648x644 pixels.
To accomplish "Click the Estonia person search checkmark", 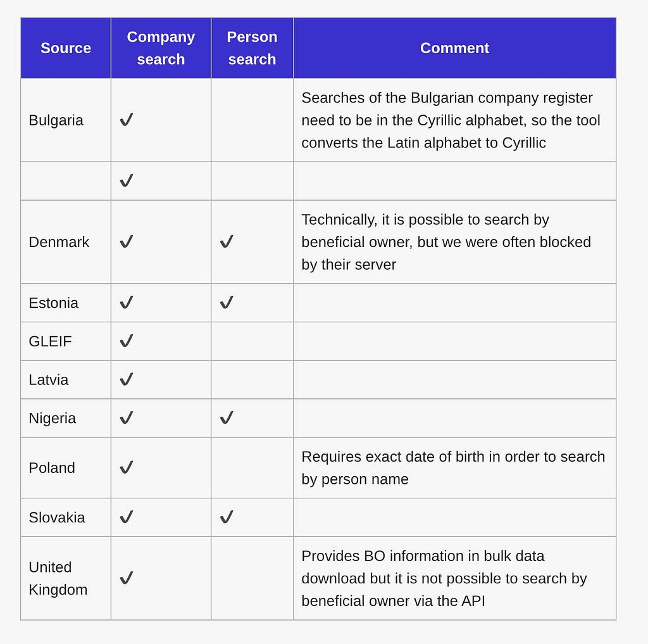I will tap(227, 302).
